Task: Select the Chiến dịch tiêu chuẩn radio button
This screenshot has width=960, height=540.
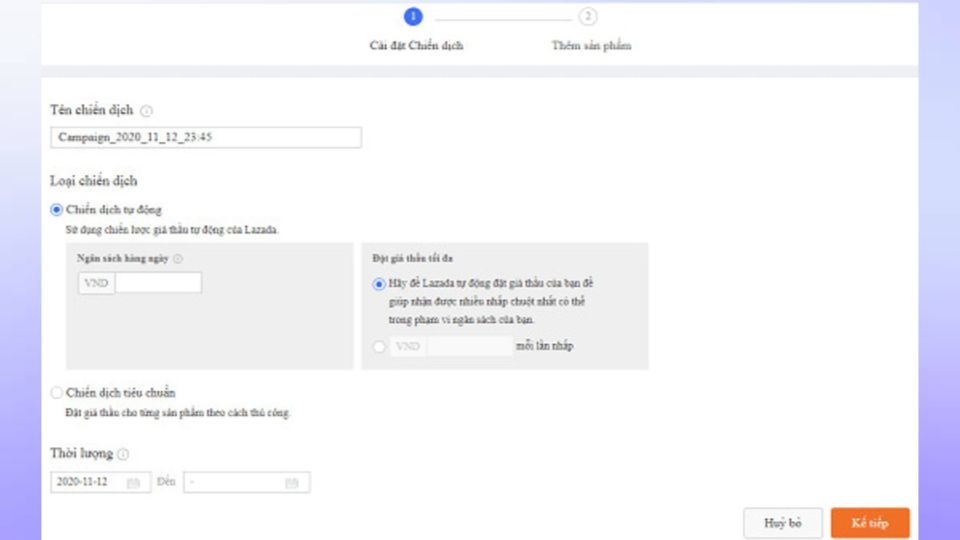Action: (56, 392)
